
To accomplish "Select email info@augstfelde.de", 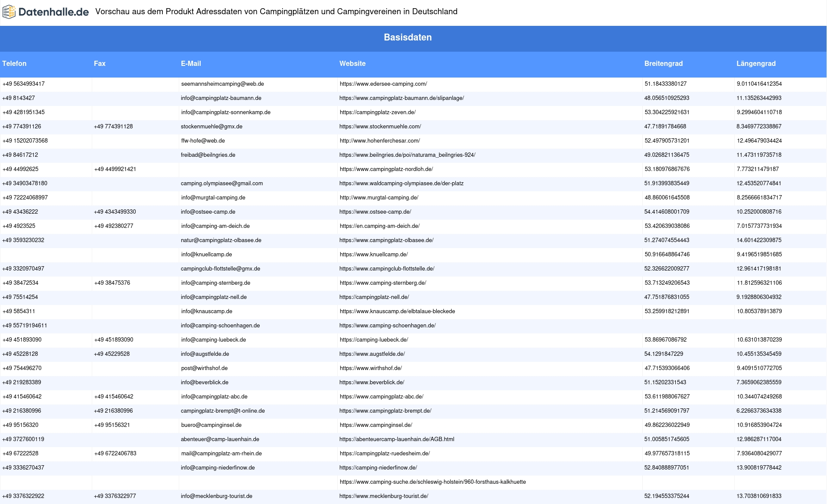I will pyautogui.click(x=205, y=354).
